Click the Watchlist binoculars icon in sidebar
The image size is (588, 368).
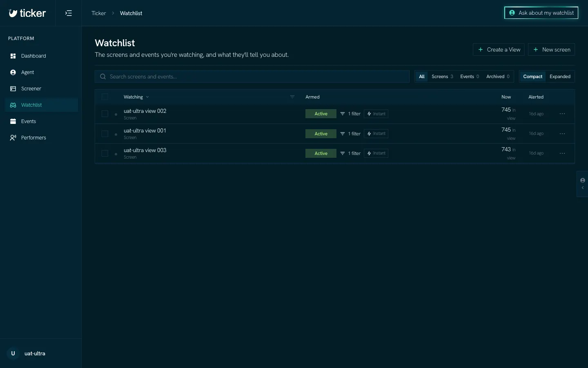click(13, 105)
